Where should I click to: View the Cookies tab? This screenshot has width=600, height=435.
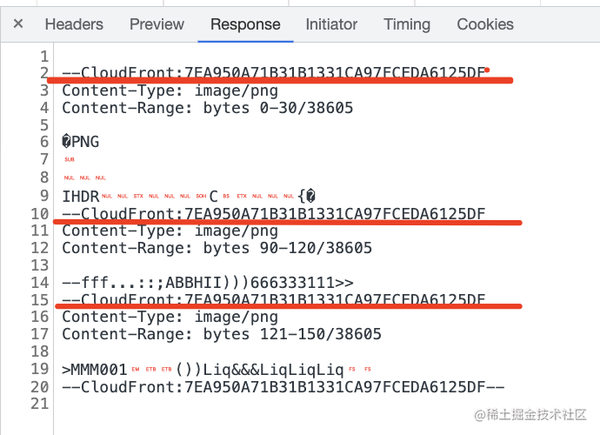485,24
